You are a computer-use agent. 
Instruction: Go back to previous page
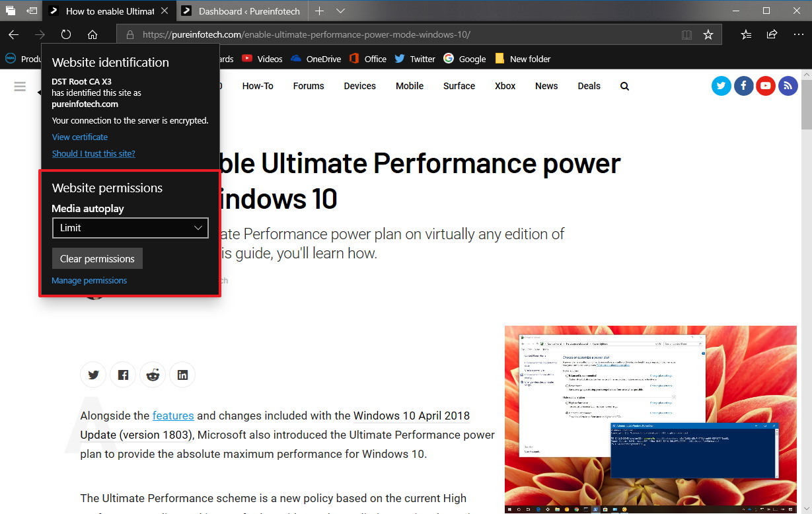point(13,34)
